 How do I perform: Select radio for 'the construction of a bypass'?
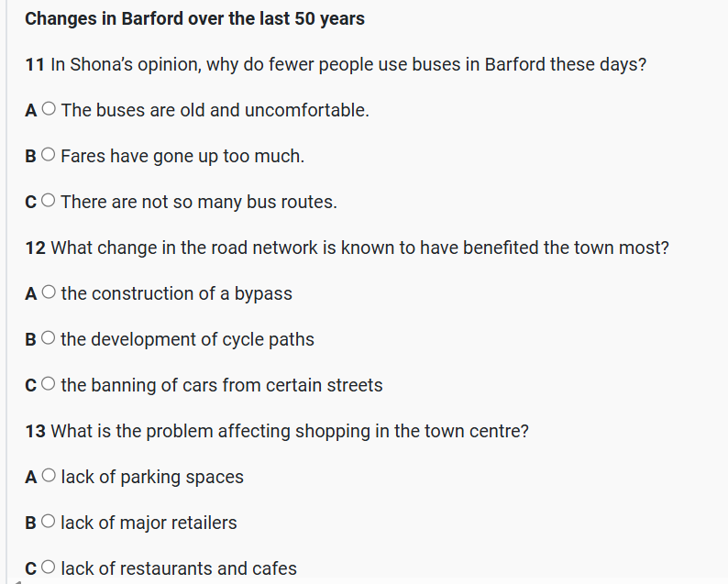click(x=49, y=293)
